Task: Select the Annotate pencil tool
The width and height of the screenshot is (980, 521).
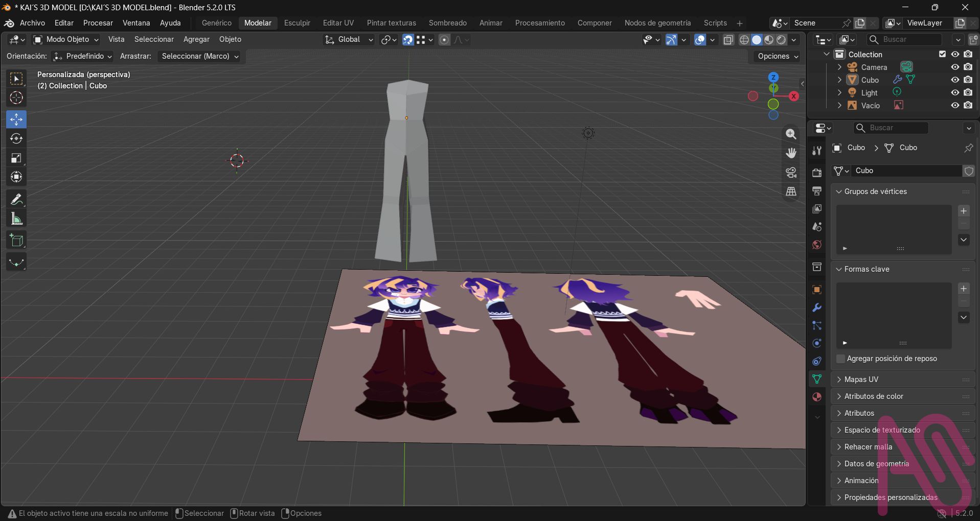Action: (16, 199)
